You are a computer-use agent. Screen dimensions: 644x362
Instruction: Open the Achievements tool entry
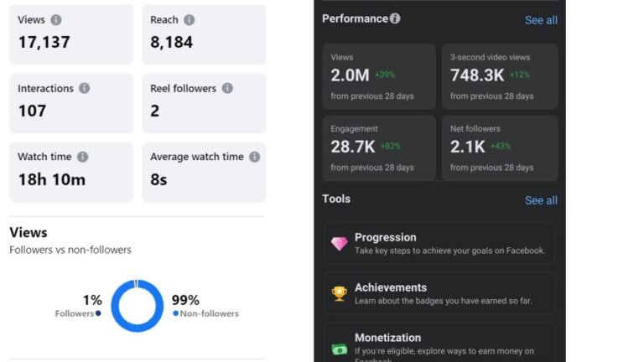tap(439, 293)
